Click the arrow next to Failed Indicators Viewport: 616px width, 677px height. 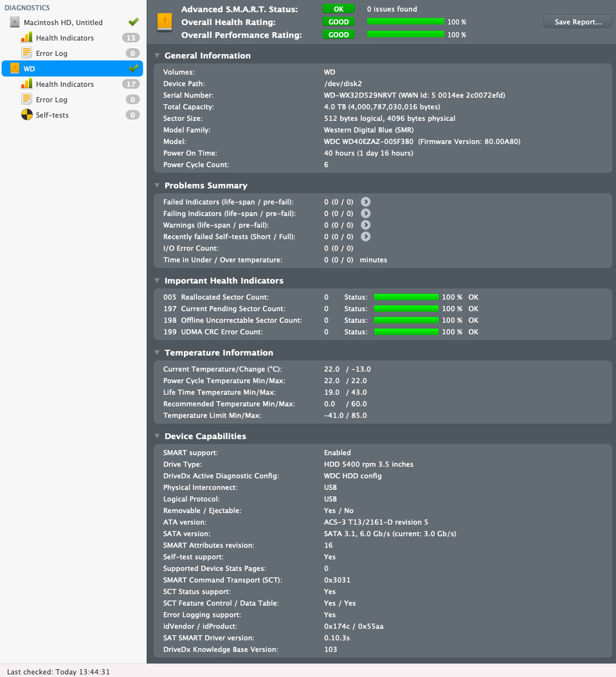click(366, 202)
